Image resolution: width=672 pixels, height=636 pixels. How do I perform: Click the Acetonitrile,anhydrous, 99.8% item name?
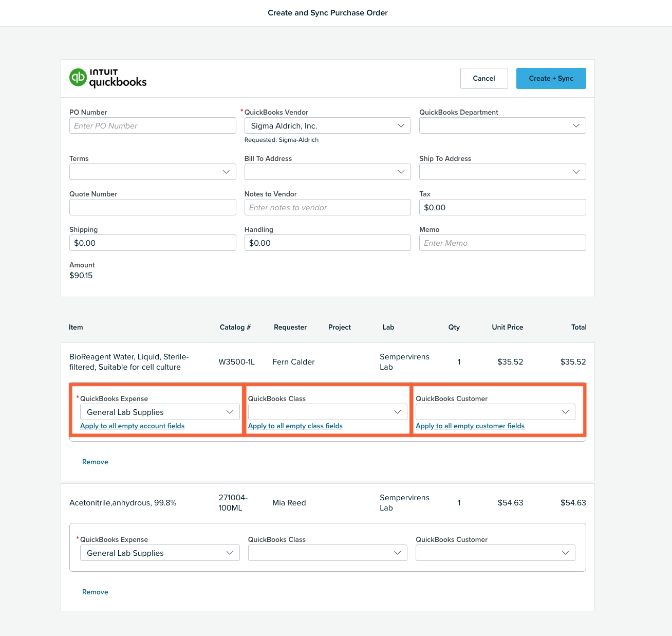point(123,503)
